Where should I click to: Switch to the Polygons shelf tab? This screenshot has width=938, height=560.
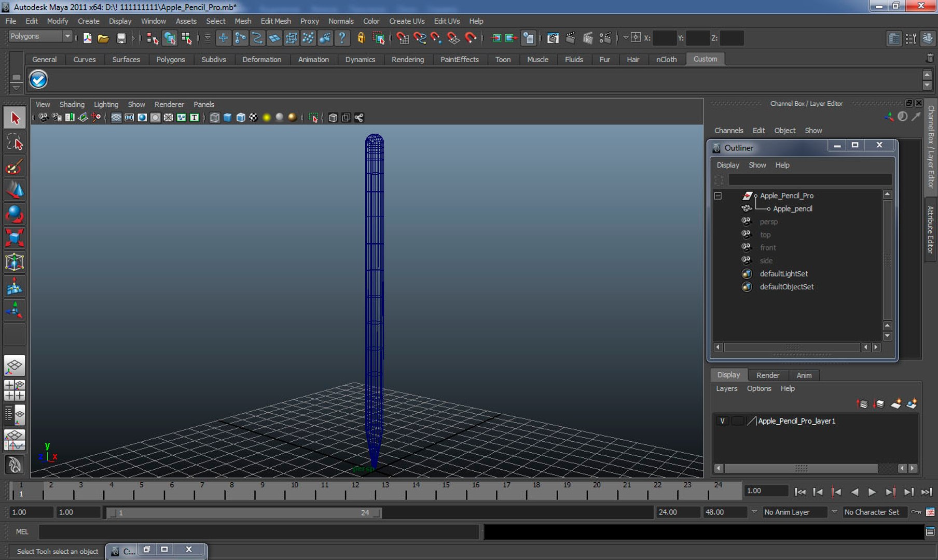click(171, 60)
